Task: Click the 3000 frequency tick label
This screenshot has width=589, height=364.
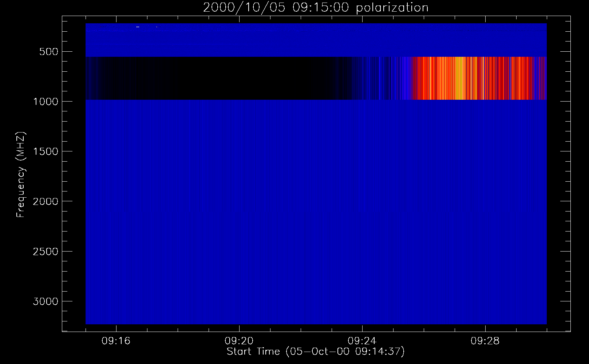Action: (x=46, y=301)
